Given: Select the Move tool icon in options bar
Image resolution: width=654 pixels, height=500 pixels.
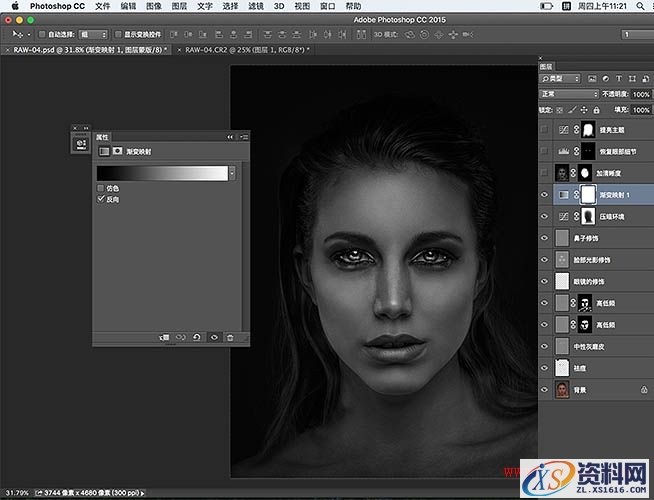Looking at the screenshot, I should tap(15, 34).
